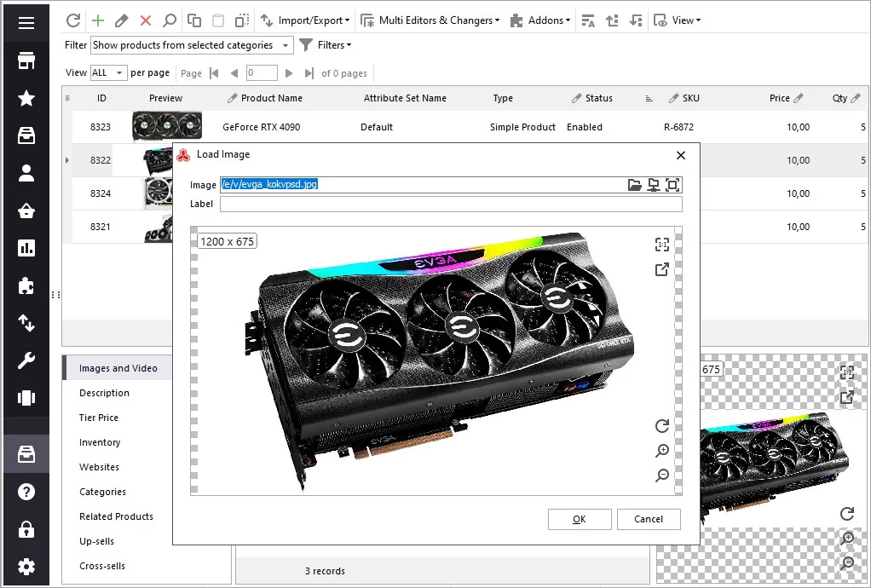Screen dimensions: 871x588
Task: Search products with the magnifier icon
Action: (170, 20)
